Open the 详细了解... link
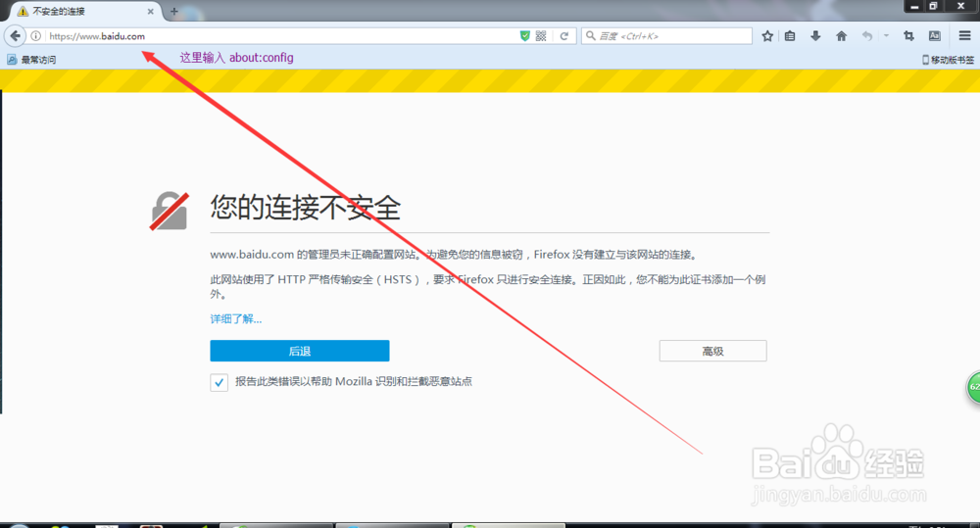The height and width of the screenshot is (528, 980). tap(235, 319)
